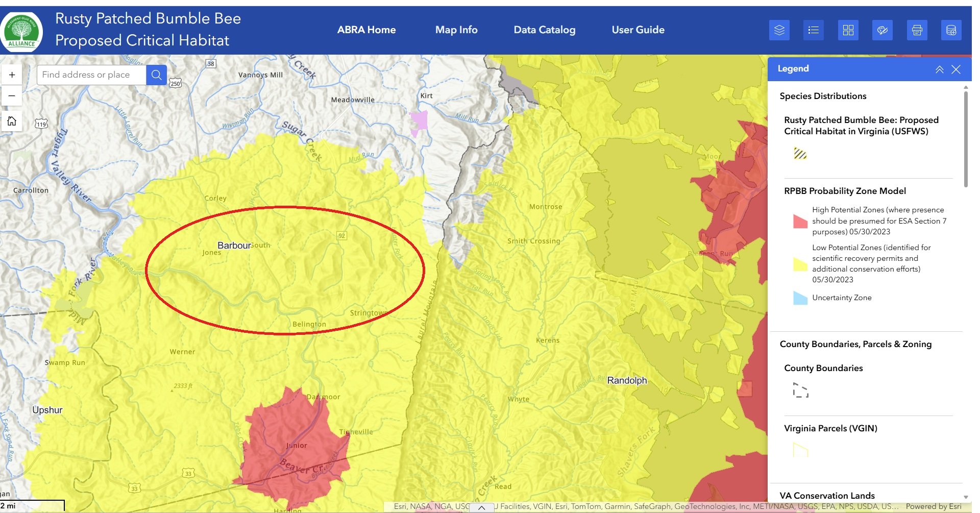Click the blue Uncertainty Zone swatch
The width and height of the screenshot is (980, 513).
pos(800,298)
